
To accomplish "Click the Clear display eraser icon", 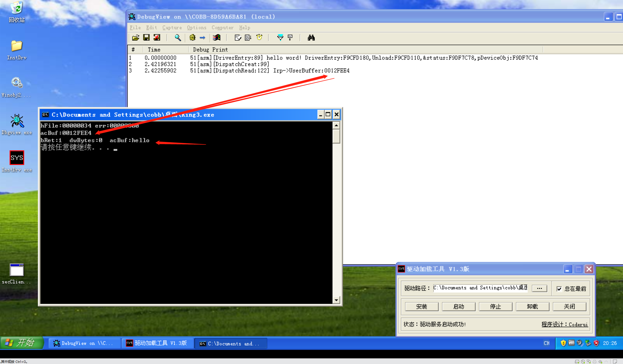I will click(x=237, y=38).
